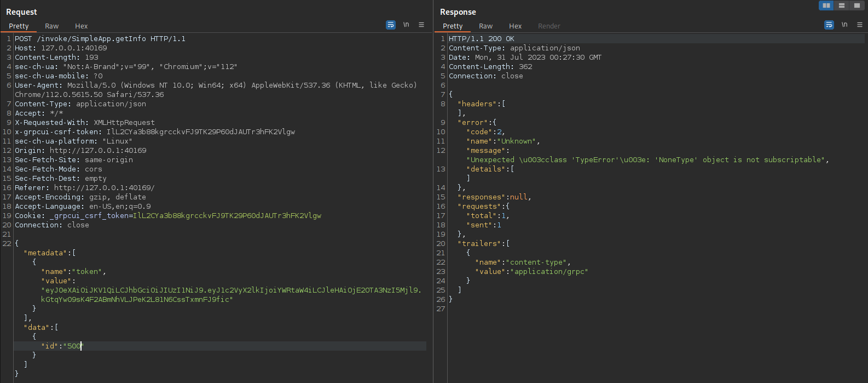This screenshot has height=383, width=868.
Task: Open the Response Render tab
Action: click(x=549, y=26)
